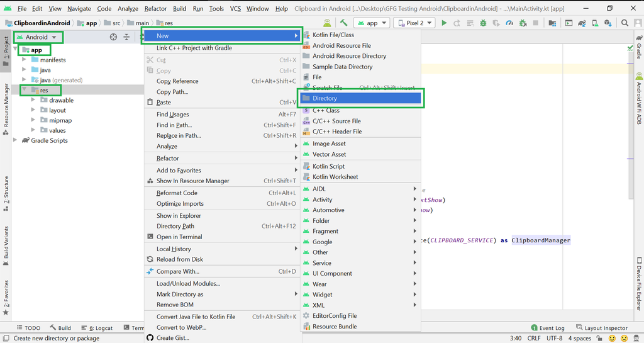The height and width of the screenshot is (343, 644).
Task: Open the Event Log panel button
Action: pyautogui.click(x=547, y=328)
